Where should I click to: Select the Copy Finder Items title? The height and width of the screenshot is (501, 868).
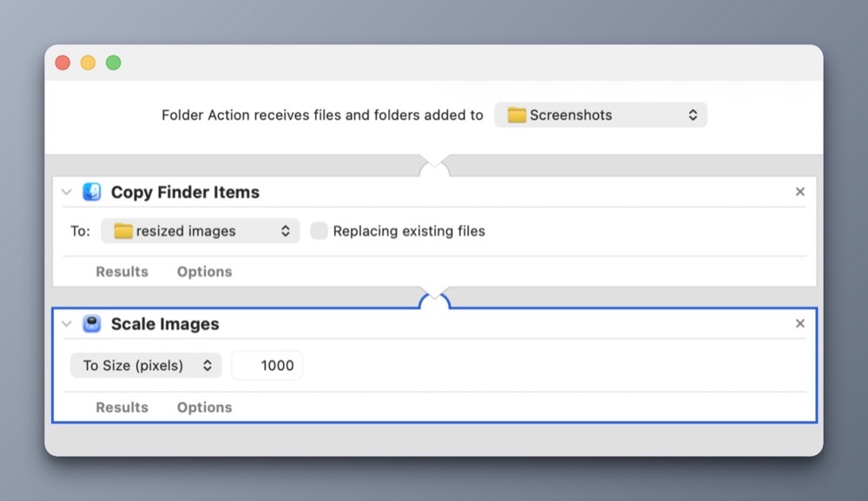tap(185, 192)
